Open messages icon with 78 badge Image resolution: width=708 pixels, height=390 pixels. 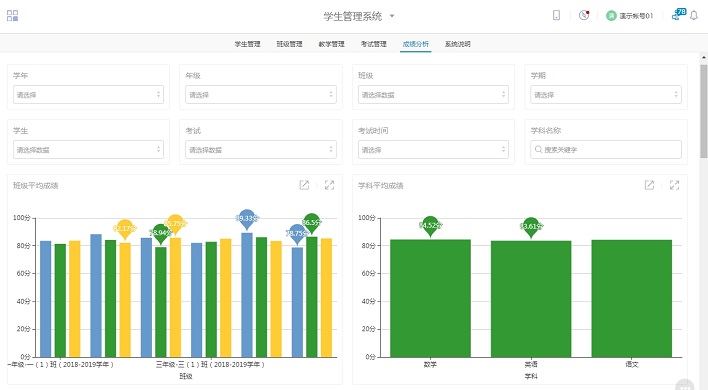679,14
